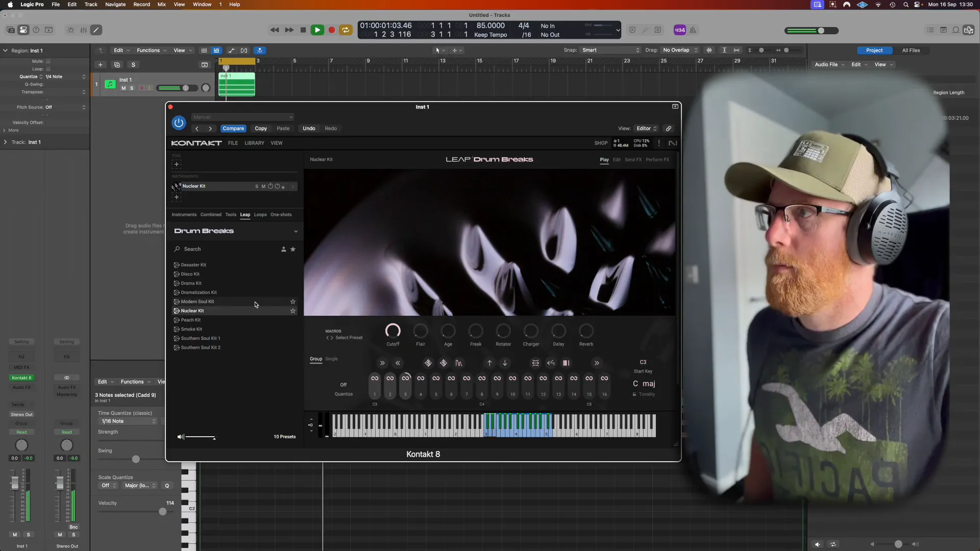
Task: Switch to the Send FX tab
Action: pos(633,160)
